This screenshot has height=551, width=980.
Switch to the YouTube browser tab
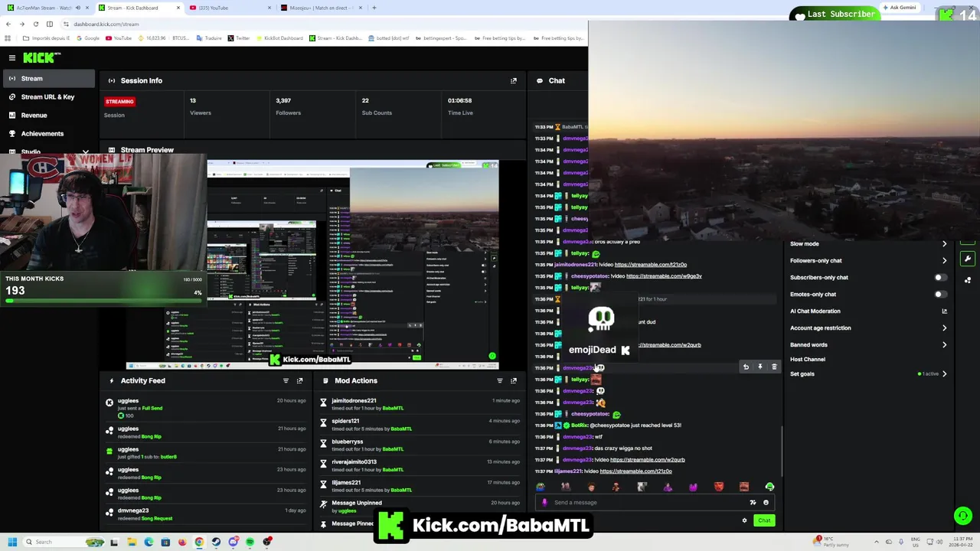point(228,8)
